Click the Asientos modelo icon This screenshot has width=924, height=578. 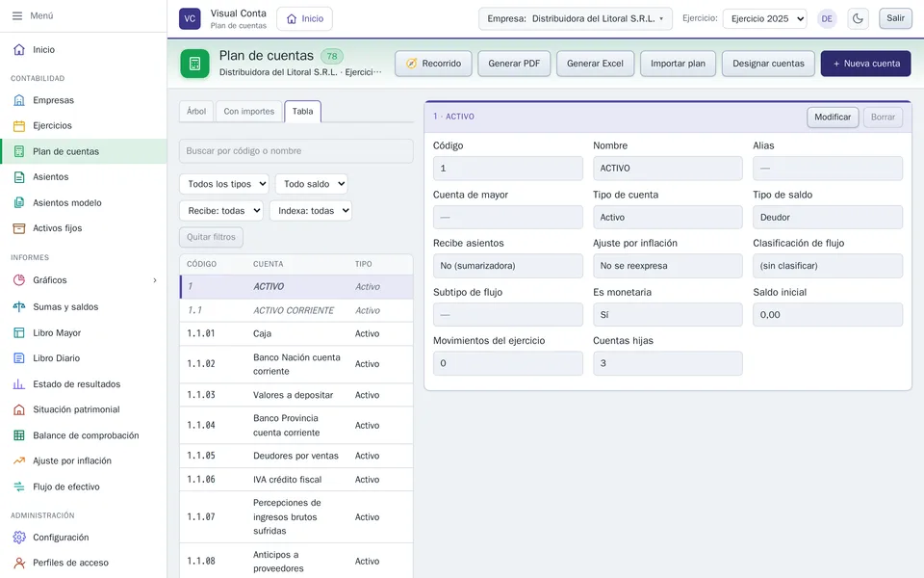19,203
